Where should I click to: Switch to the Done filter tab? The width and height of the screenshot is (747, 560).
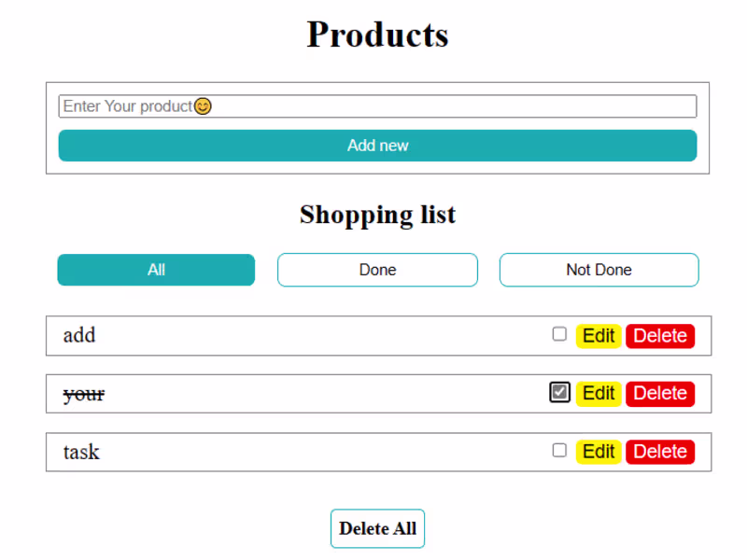[x=377, y=269]
